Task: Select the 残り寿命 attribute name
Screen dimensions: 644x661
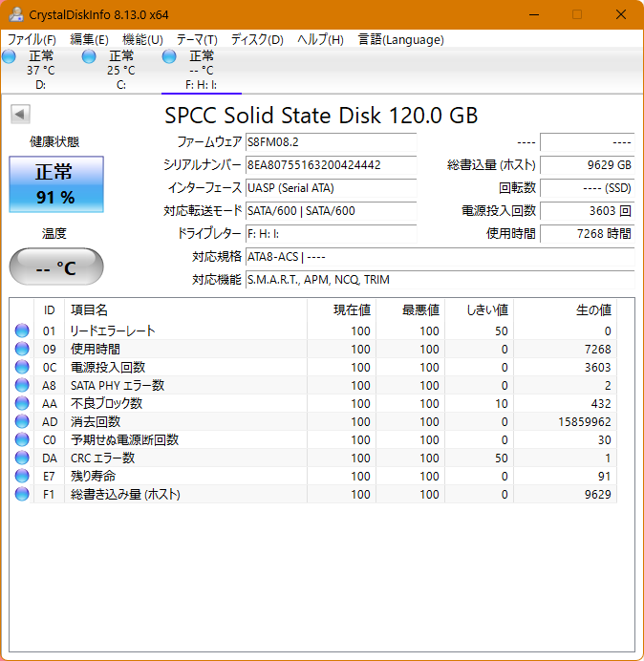Action: tap(93, 476)
